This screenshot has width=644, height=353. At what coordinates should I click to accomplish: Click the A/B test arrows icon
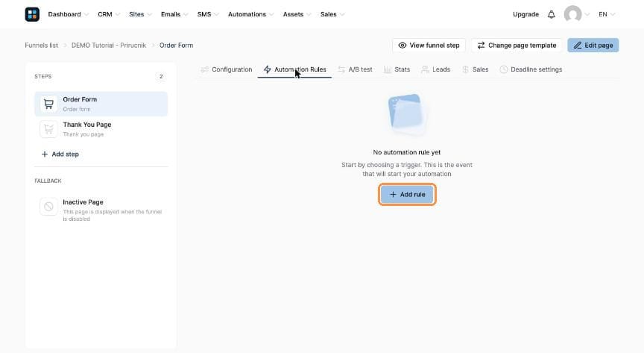[x=341, y=69]
